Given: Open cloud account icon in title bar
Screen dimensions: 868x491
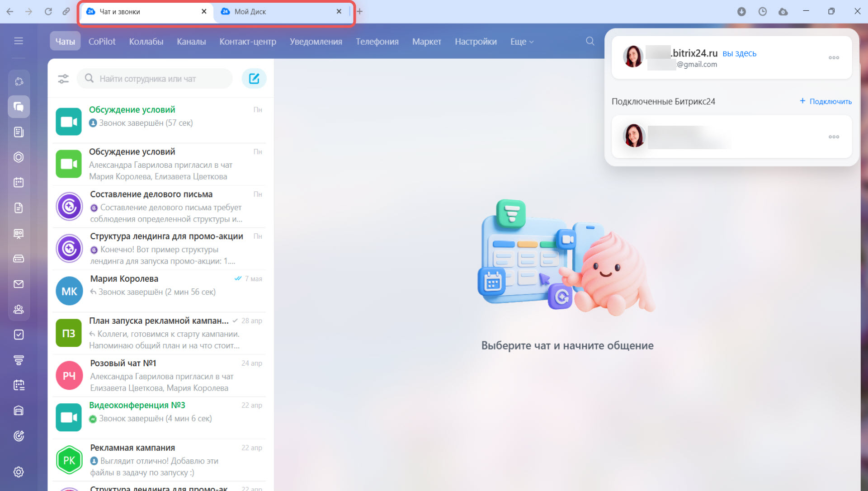Looking at the screenshot, I should pos(783,11).
